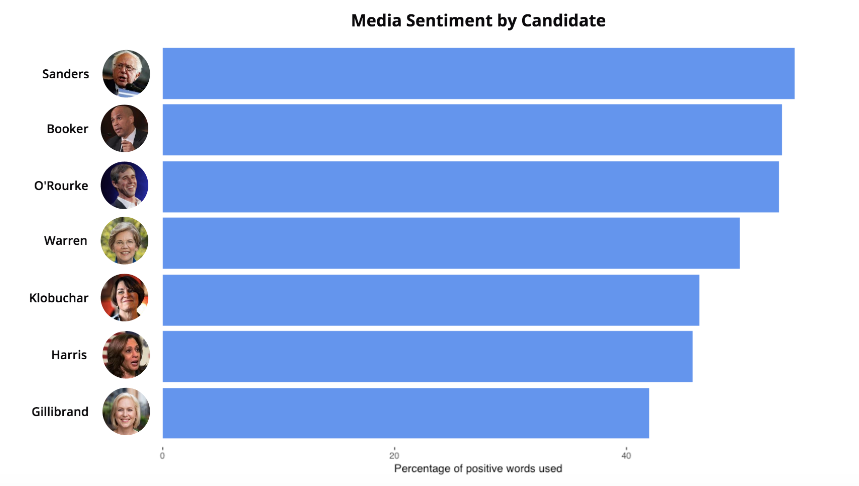Click the Booker blue bar
Screen dimensions: 859x486
pos(472,130)
